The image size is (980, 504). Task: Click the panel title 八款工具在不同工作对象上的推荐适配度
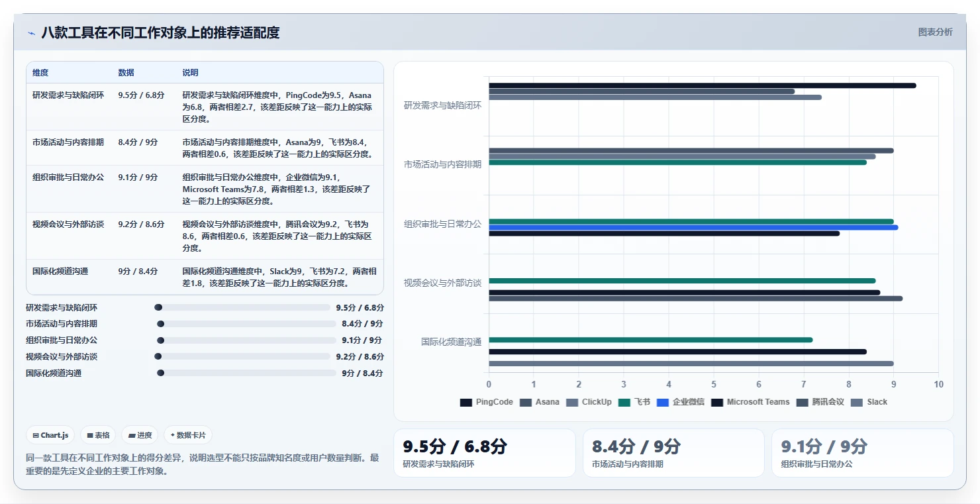160,32
